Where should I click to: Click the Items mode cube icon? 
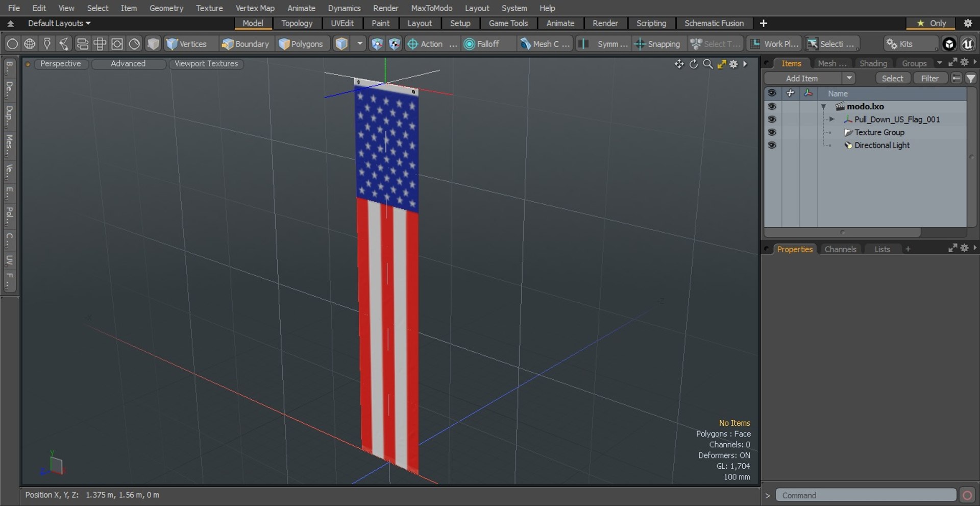coord(341,44)
